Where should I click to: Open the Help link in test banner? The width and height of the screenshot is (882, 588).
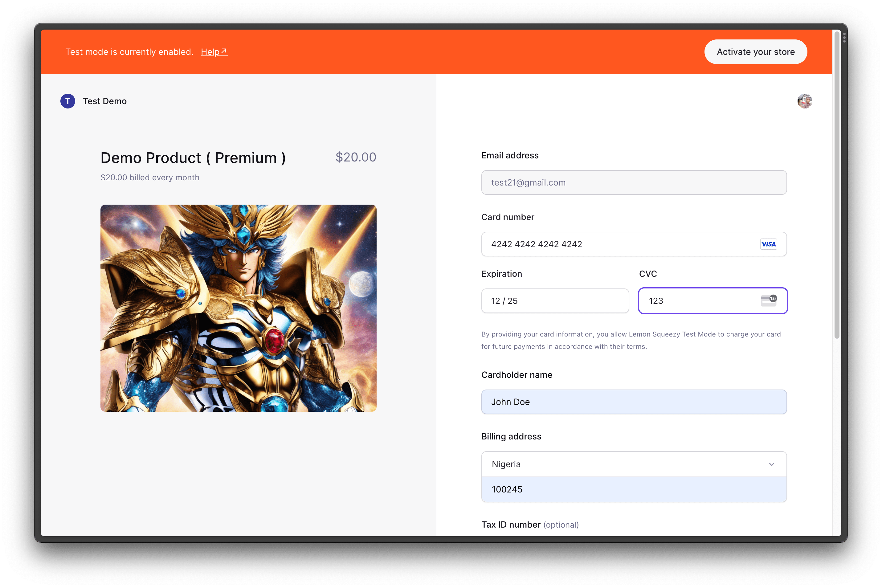(214, 52)
